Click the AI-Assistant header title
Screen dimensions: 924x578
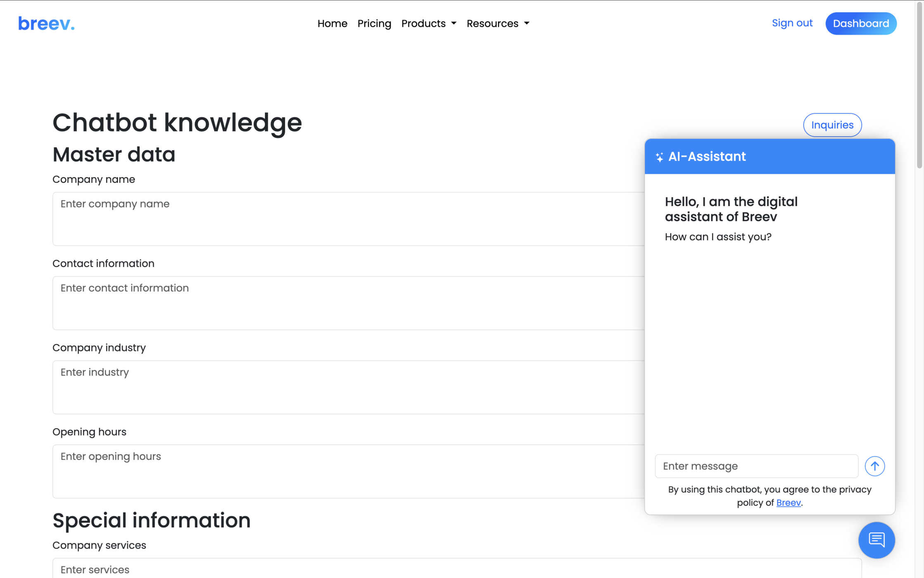pyautogui.click(x=707, y=156)
